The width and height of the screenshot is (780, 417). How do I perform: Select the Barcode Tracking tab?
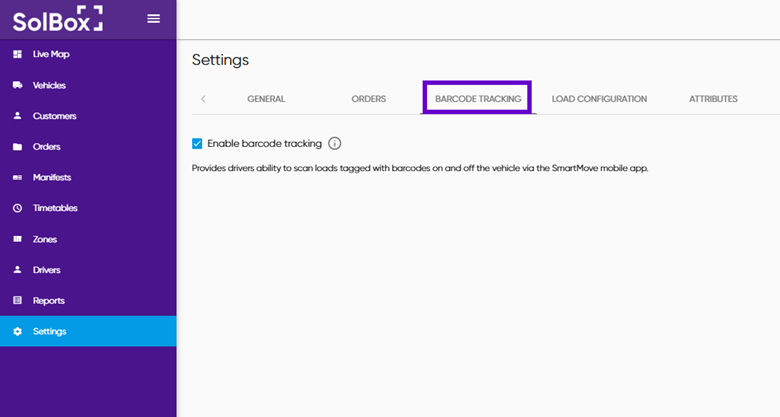478,99
